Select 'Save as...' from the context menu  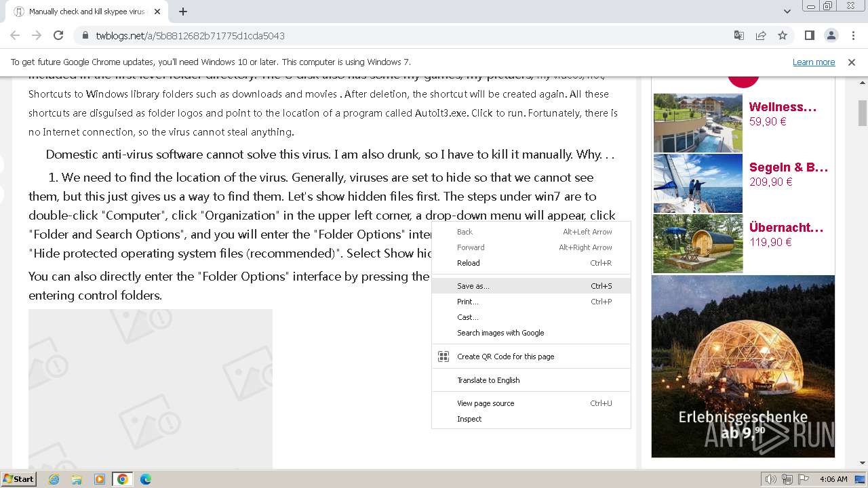[531, 286]
